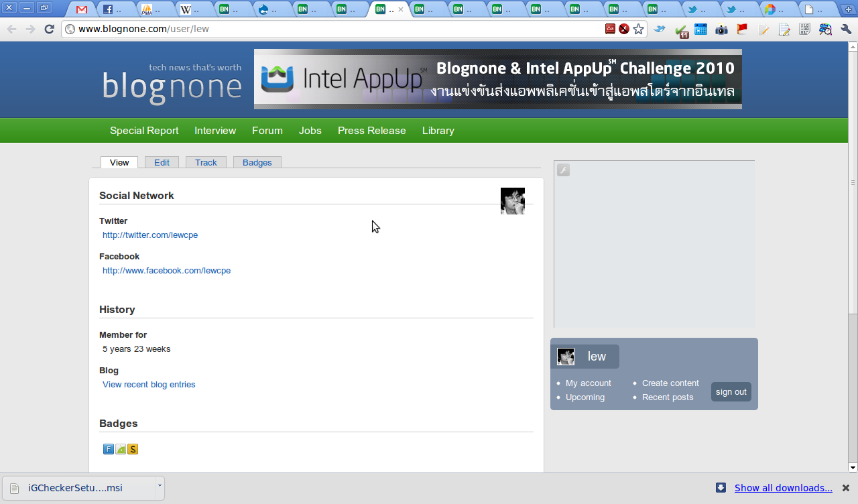This screenshot has width=858, height=504.
Task: Open the Intel AppUp Challenge banner
Action: point(498,79)
